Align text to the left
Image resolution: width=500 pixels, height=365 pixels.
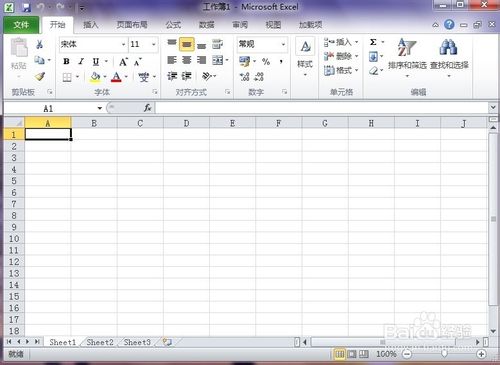click(172, 60)
